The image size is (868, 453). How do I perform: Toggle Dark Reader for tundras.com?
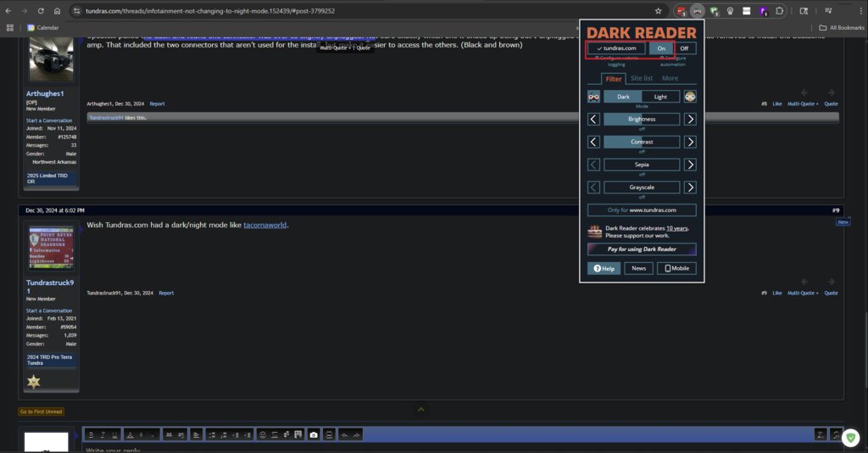coord(616,48)
